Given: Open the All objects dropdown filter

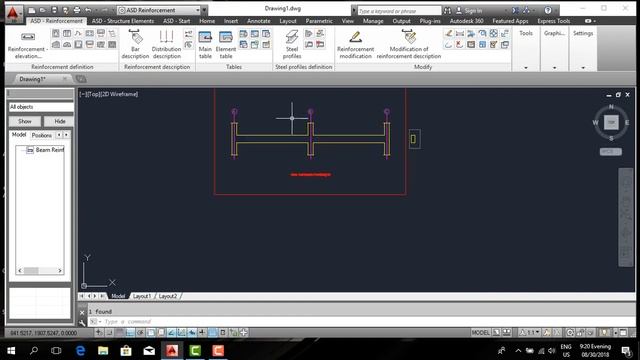Looking at the screenshot, I should coord(41,107).
